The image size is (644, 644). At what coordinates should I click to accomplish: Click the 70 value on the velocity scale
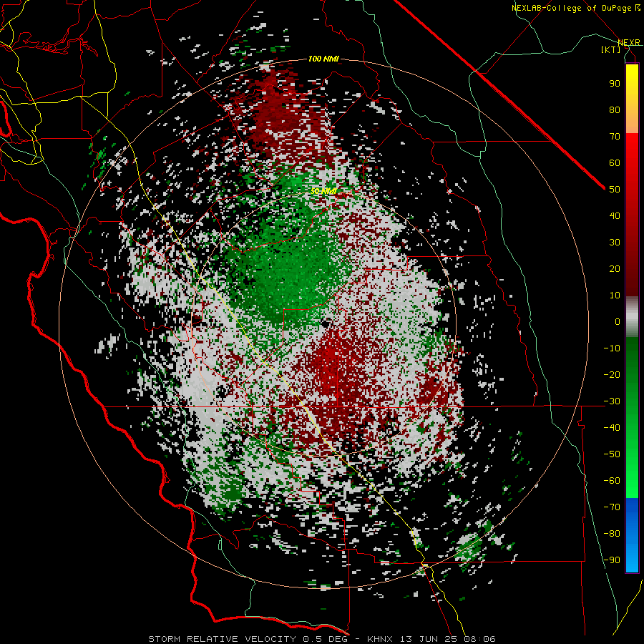(x=615, y=137)
